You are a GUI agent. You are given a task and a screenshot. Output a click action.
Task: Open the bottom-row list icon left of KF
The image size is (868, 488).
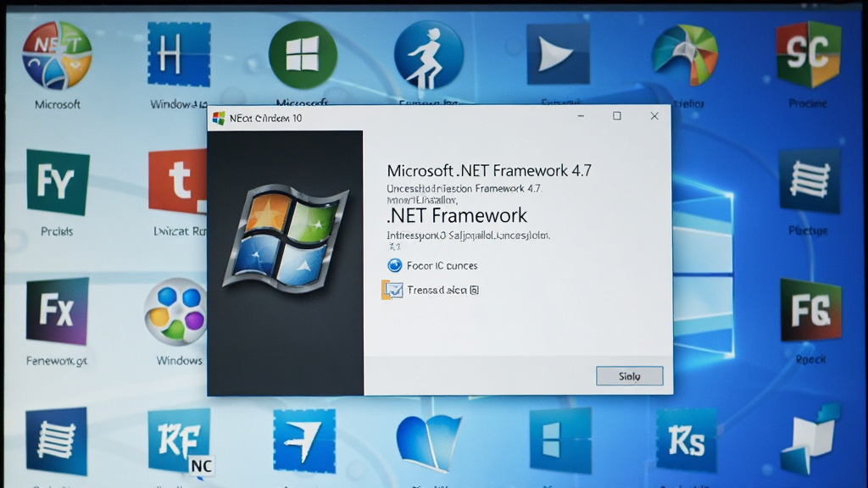point(57,441)
